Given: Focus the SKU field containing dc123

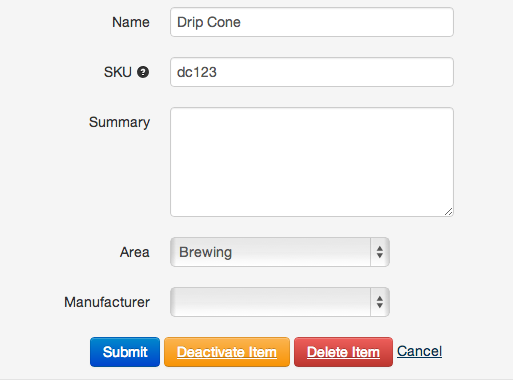Looking at the screenshot, I should (312, 72).
